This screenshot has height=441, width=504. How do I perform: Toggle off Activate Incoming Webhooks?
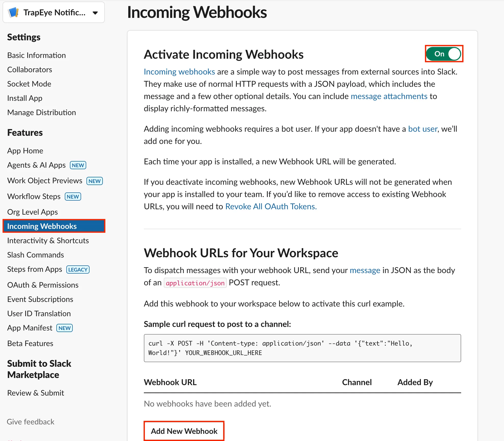[x=444, y=54]
